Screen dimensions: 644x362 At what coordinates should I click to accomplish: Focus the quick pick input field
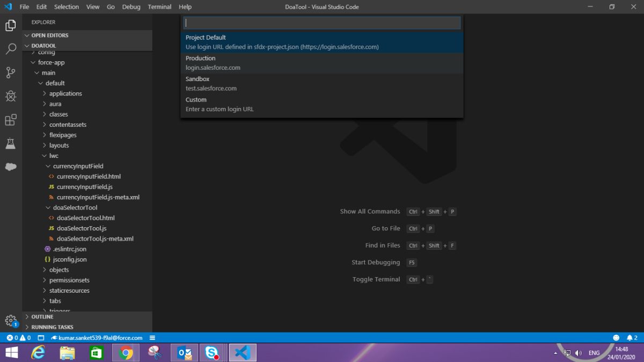(322, 23)
